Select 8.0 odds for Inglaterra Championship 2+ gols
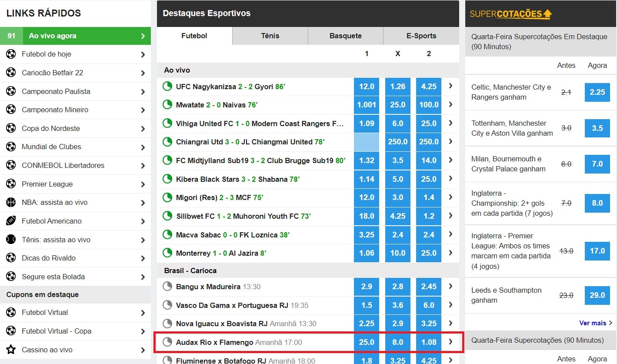This screenshot has width=617, height=364. point(597,203)
